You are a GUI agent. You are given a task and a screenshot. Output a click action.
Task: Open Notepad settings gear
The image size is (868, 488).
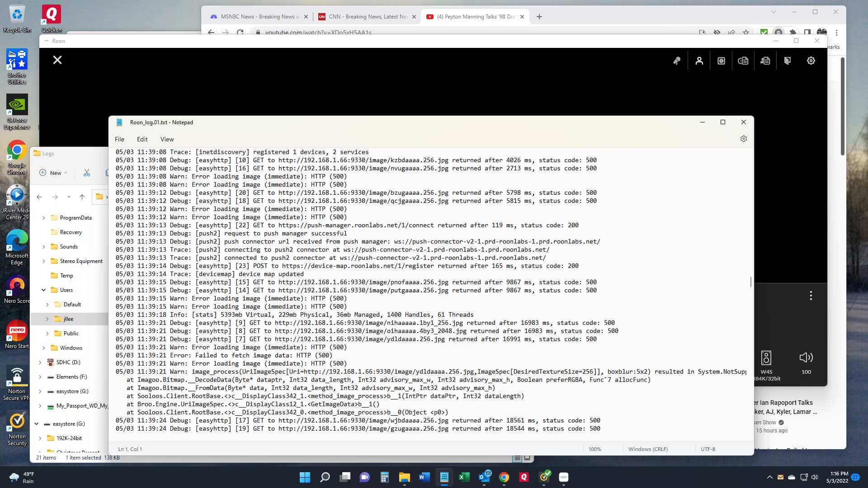pos(744,139)
